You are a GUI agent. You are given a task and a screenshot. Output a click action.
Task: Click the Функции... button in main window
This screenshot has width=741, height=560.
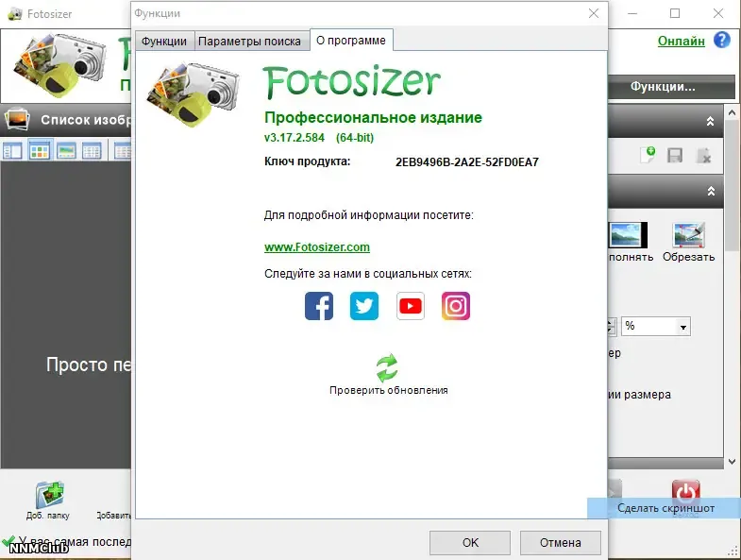tap(670, 87)
